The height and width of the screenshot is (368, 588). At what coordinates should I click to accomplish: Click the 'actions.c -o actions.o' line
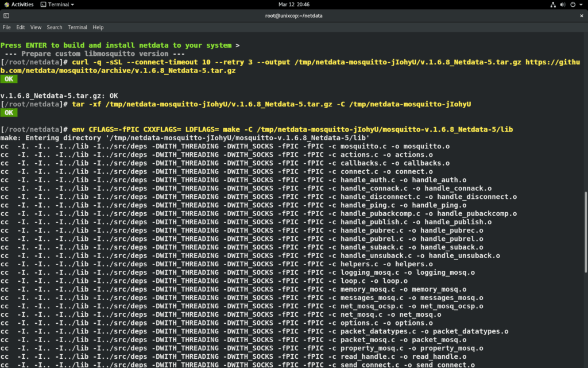click(216, 155)
